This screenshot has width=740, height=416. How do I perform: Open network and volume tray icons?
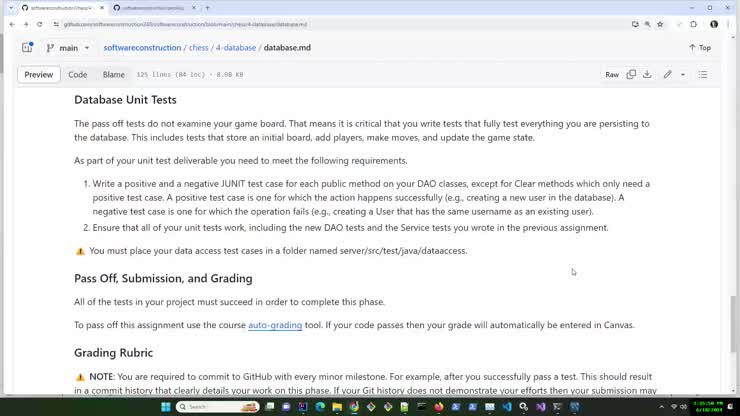678,407
